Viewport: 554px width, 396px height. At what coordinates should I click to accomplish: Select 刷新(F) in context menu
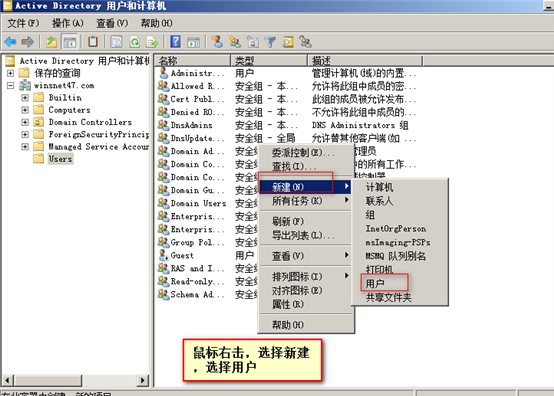click(306, 221)
